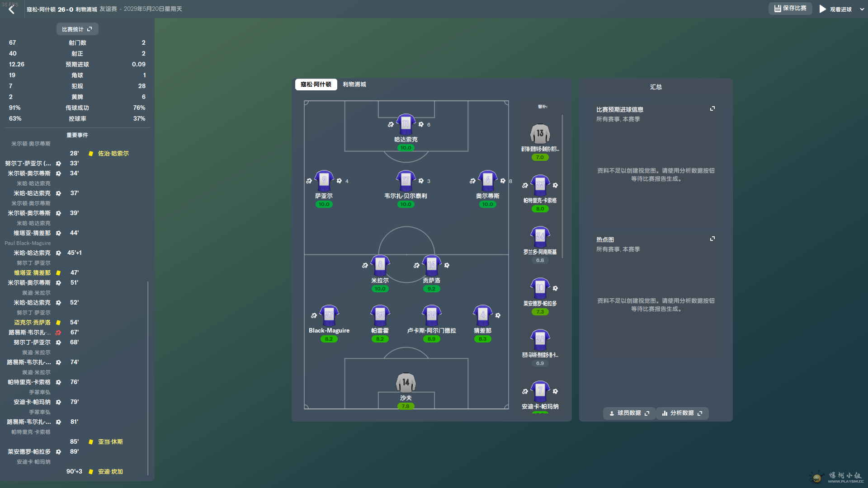Image resolution: width=868 pixels, height=488 pixels.
Task: Click yellow card for 佐治·哈索尔 at 28'
Action: tap(91, 154)
